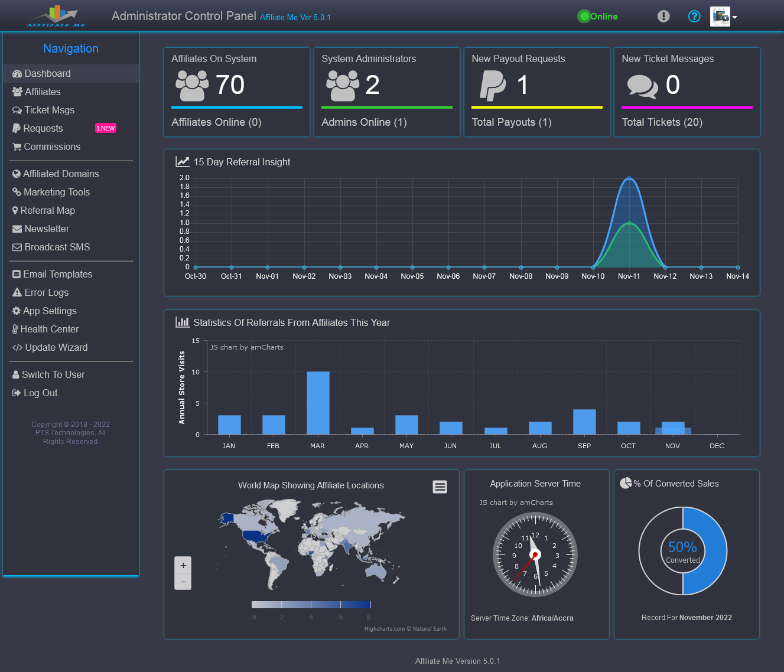
Task: Open the Referral Map link
Action: click(48, 210)
